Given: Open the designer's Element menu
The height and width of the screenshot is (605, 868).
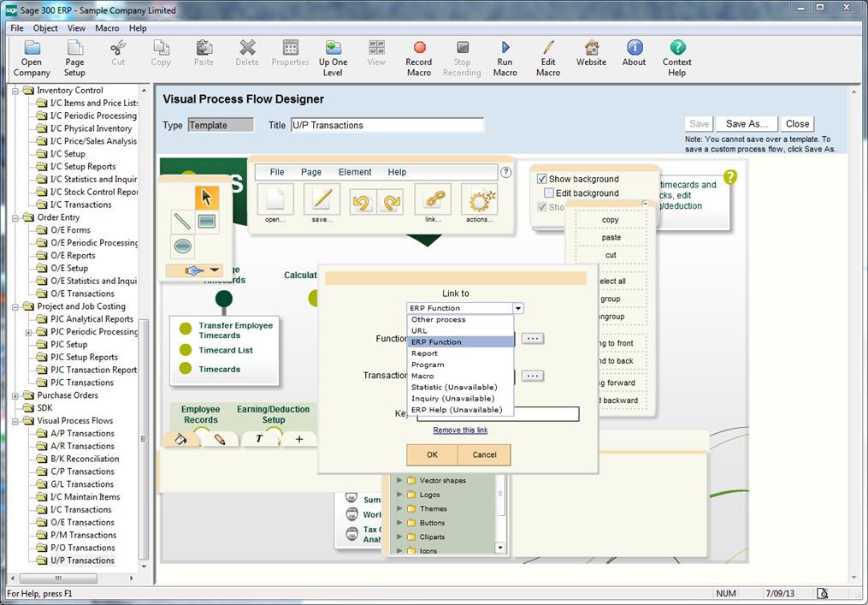Looking at the screenshot, I should click(x=355, y=172).
